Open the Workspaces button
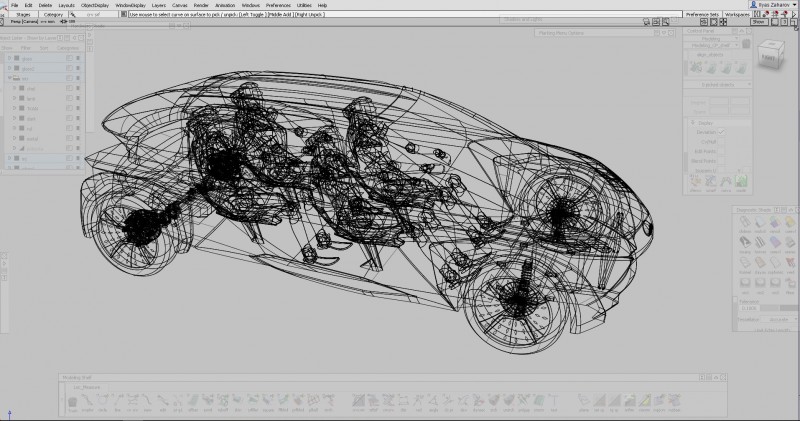 [x=737, y=14]
